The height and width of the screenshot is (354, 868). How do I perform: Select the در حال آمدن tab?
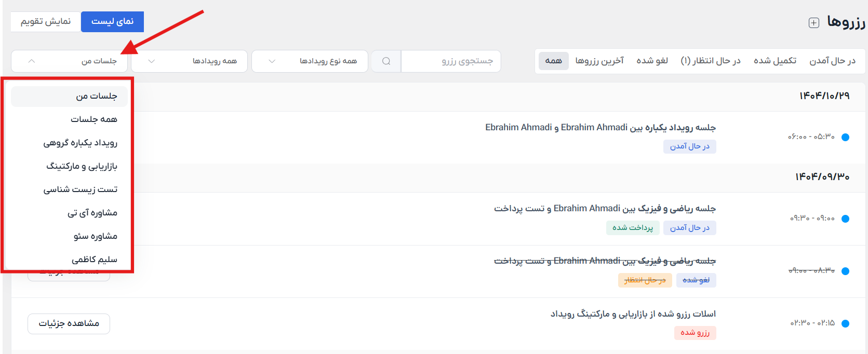pyautogui.click(x=832, y=61)
